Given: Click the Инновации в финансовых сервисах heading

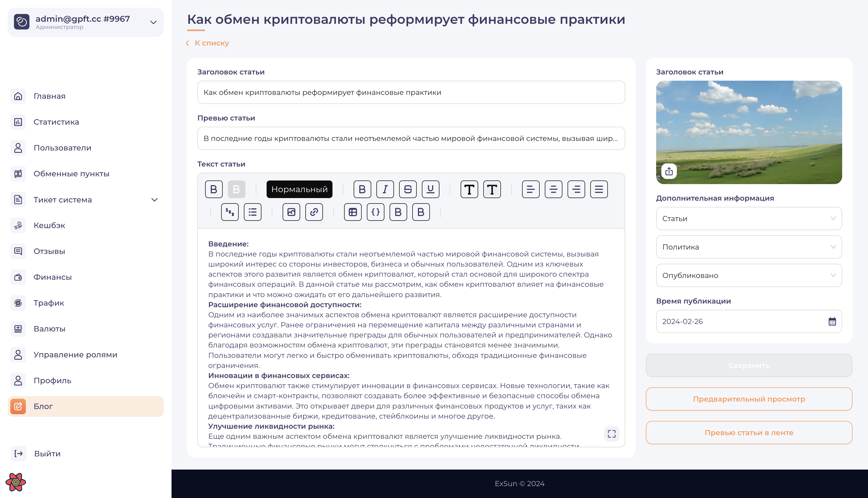Looking at the screenshot, I should pyautogui.click(x=279, y=375).
